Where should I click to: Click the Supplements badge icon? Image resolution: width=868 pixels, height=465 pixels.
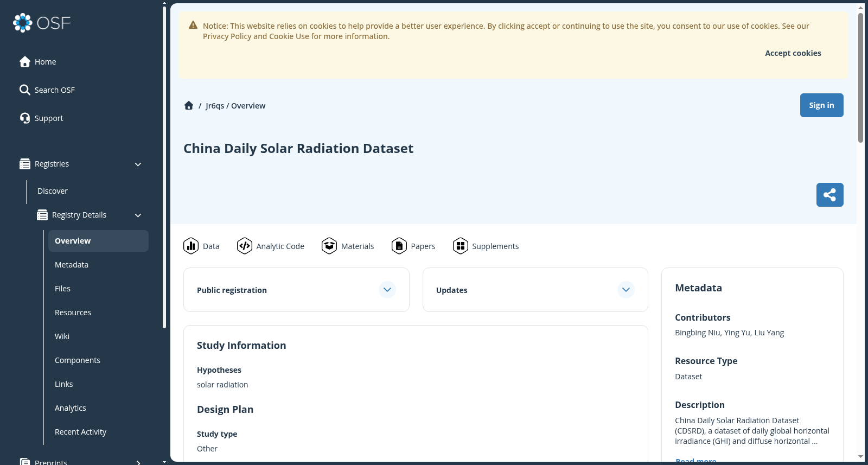pos(461,246)
